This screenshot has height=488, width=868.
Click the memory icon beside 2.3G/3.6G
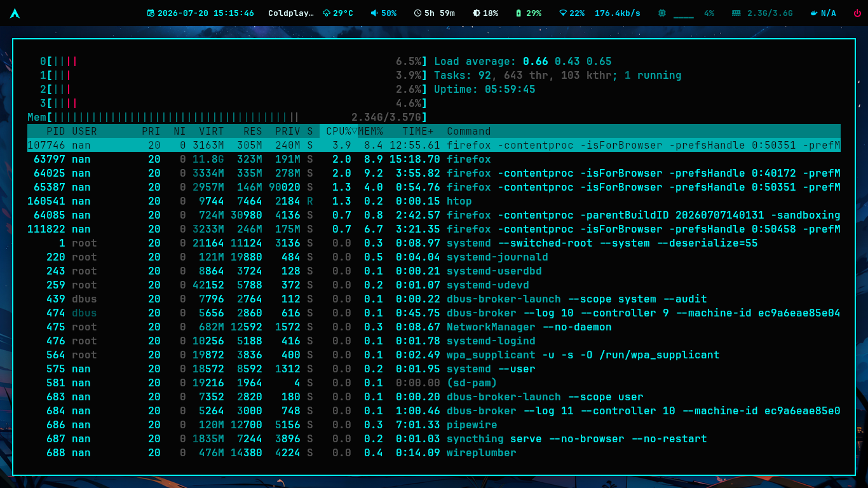pyautogui.click(x=736, y=13)
